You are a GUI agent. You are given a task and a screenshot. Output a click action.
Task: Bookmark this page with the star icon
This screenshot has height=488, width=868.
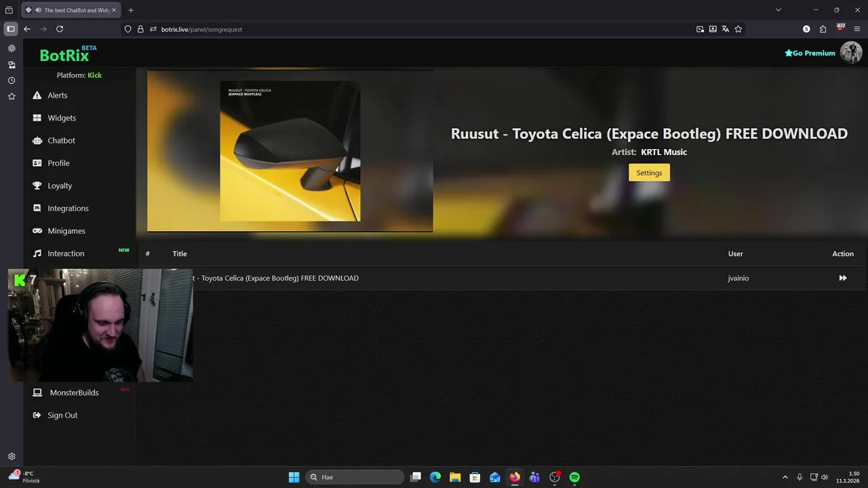tap(738, 29)
